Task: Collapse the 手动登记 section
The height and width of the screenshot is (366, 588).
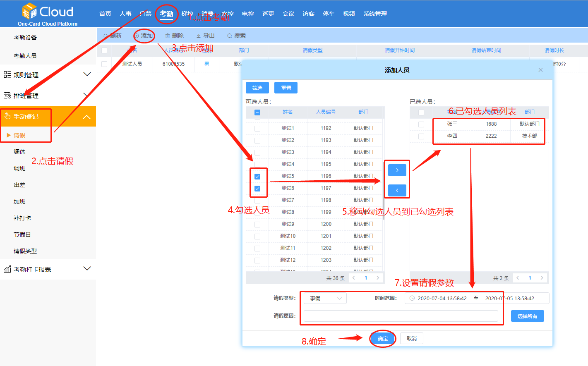Action: (87, 116)
